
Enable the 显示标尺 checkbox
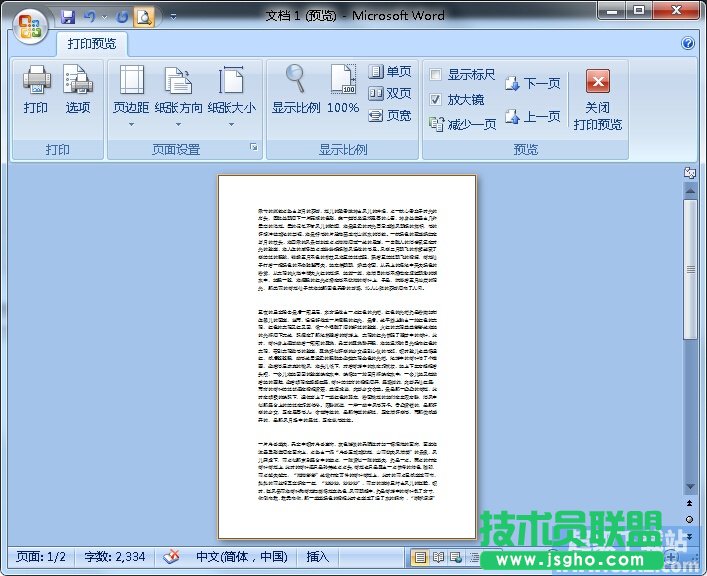[x=436, y=75]
